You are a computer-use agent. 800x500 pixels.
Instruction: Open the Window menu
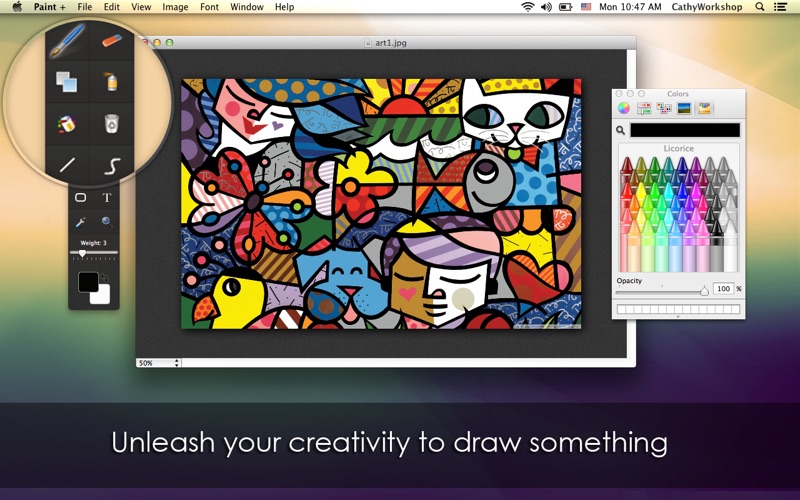[x=246, y=7]
